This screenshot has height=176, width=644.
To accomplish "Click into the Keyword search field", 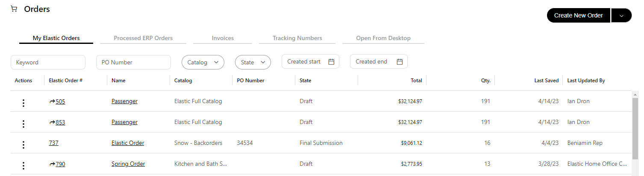I will [x=48, y=62].
